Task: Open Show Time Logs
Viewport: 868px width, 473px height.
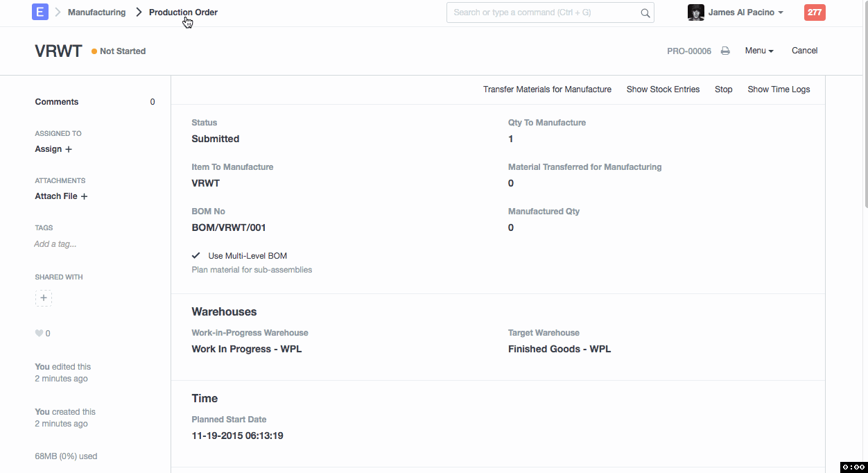Action: coord(779,89)
